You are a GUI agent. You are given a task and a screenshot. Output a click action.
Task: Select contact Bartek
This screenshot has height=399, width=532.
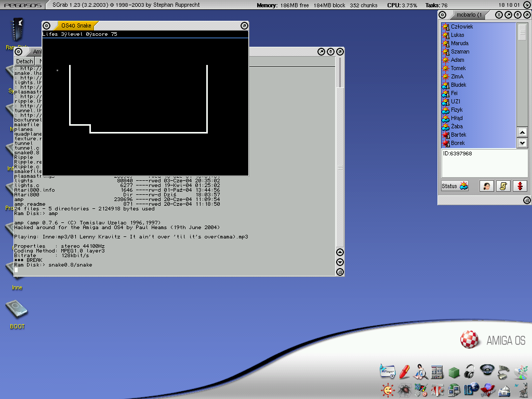tap(478, 135)
